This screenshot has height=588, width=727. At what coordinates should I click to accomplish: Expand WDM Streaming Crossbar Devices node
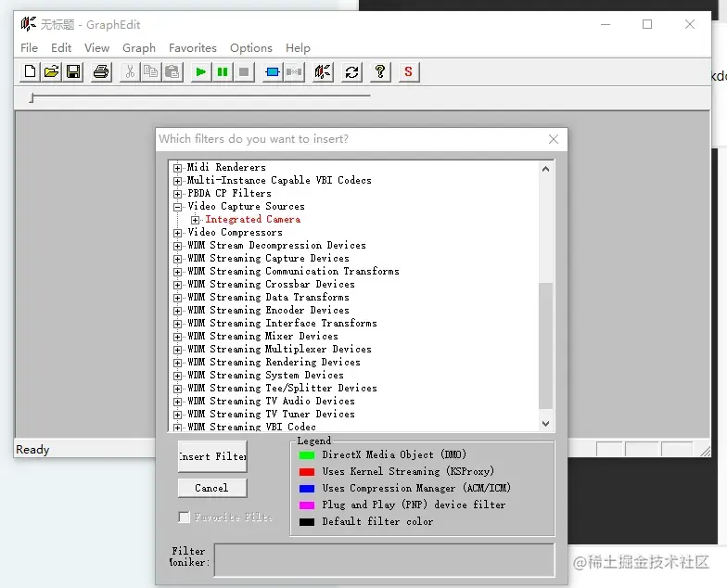coord(177,285)
